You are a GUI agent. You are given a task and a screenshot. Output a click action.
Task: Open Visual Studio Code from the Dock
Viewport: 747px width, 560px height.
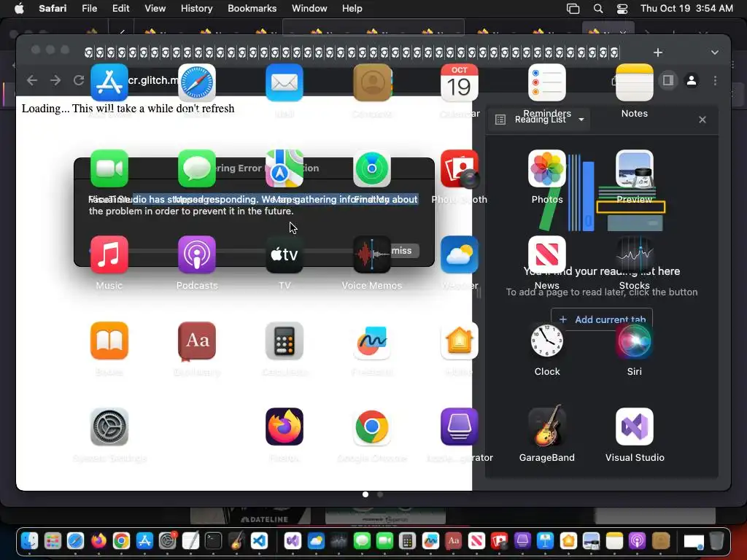(x=259, y=541)
